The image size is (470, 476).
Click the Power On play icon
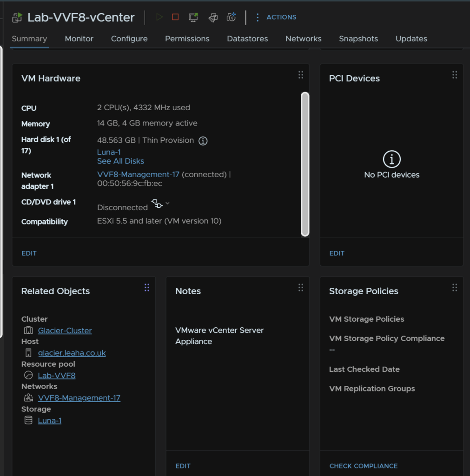[x=159, y=17]
